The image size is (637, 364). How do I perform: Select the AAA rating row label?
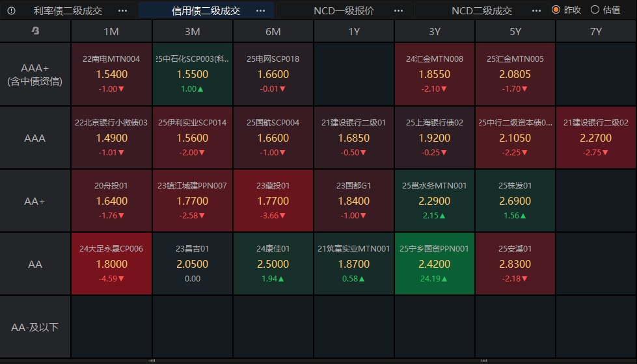tap(35, 138)
